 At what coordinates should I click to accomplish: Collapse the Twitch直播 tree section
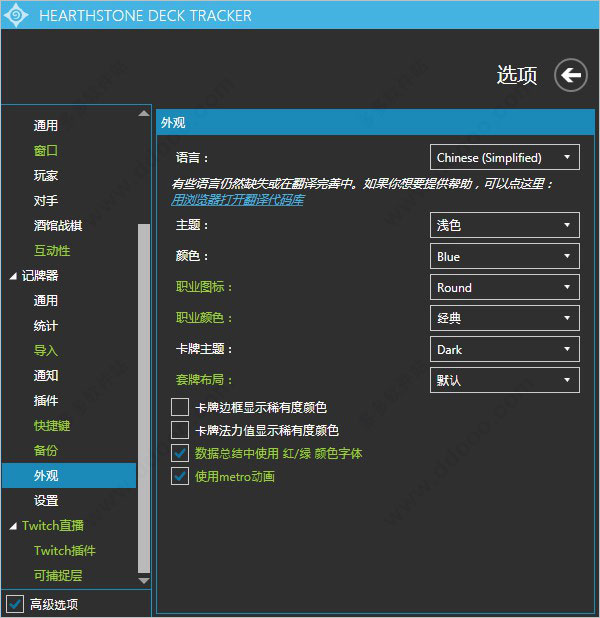(13, 526)
